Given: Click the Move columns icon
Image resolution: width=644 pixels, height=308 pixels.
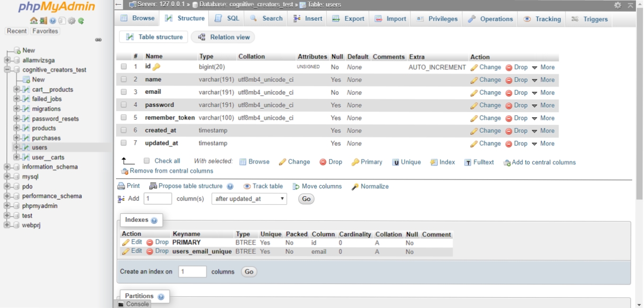Looking at the screenshot, I should click(x=296, y=186).
